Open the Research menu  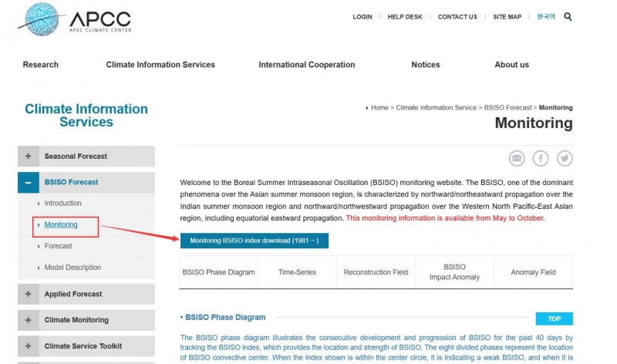[40, 65]
